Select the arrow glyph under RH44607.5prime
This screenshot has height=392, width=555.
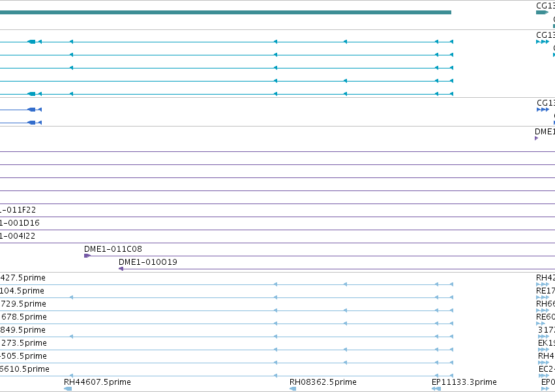click(x=68, y=389)
